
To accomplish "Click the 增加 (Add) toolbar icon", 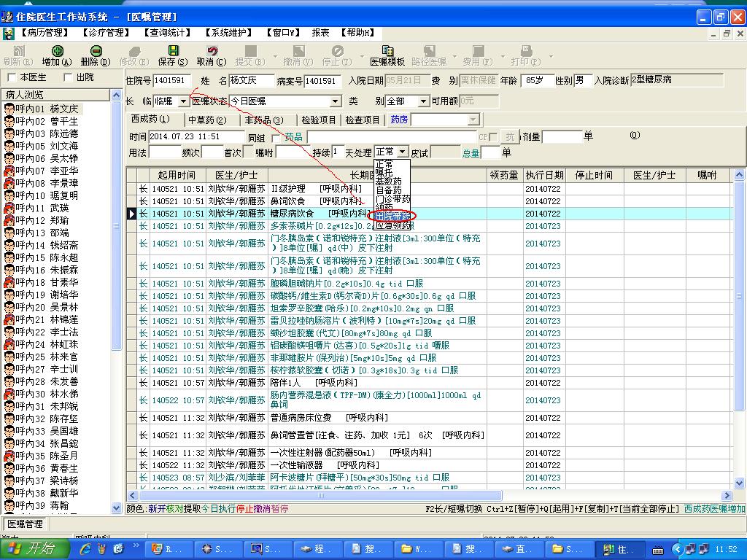I will click(56, 51).
